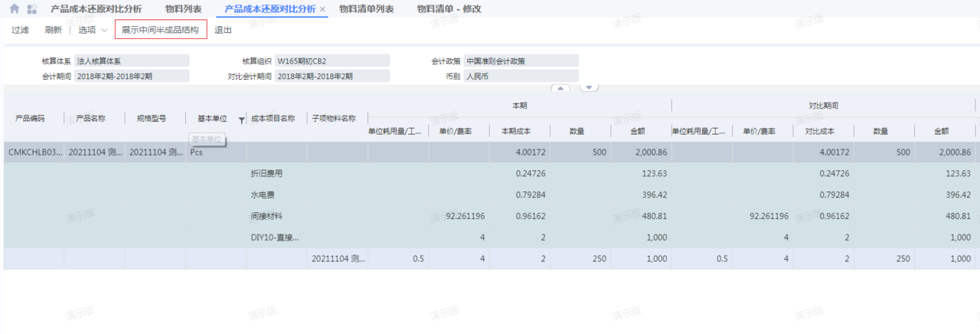Screen dimensions: 980x334
Task: Click the 过滤 toolbar button
Action: tap(20, 30)
